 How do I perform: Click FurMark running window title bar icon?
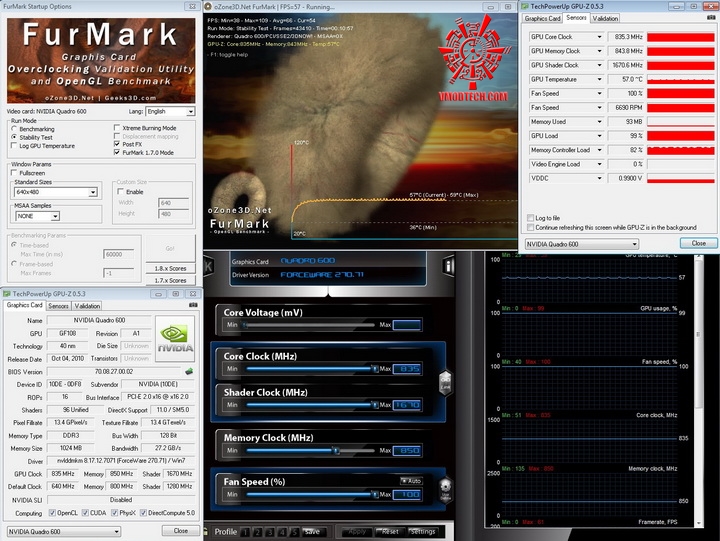pyautogui.click(x=208, y=6)
